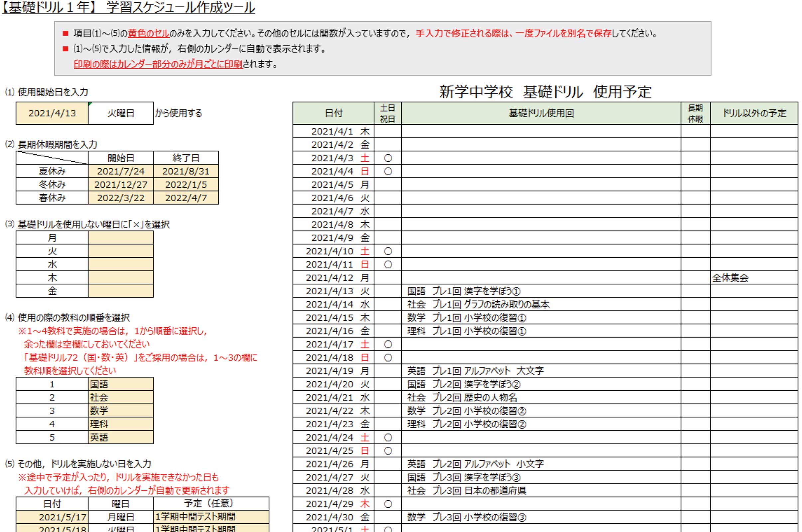Select 理科 プレ2回 小学校の復習② cell
The width and height of the screenshot is (802, 532).
[541, 424]
